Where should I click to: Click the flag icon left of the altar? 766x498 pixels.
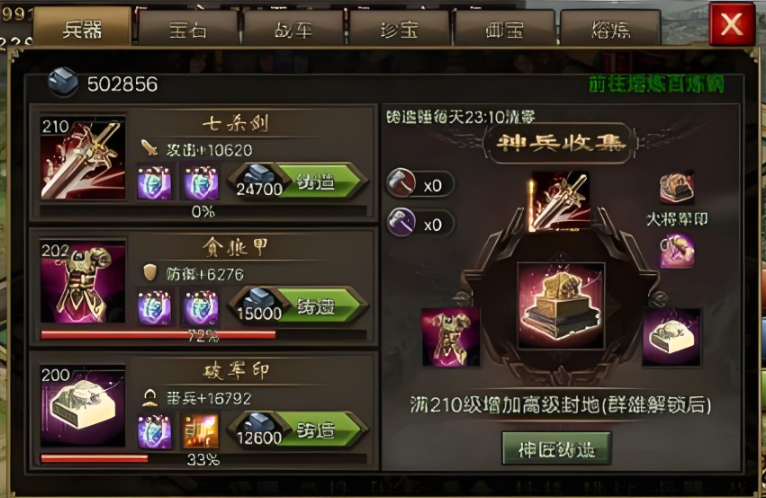coord(450,337)
